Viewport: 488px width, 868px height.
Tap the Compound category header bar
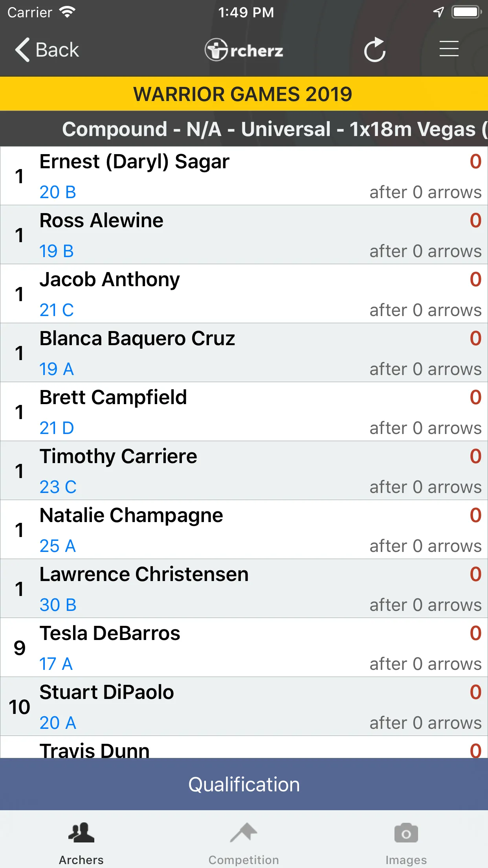[244, 129]
